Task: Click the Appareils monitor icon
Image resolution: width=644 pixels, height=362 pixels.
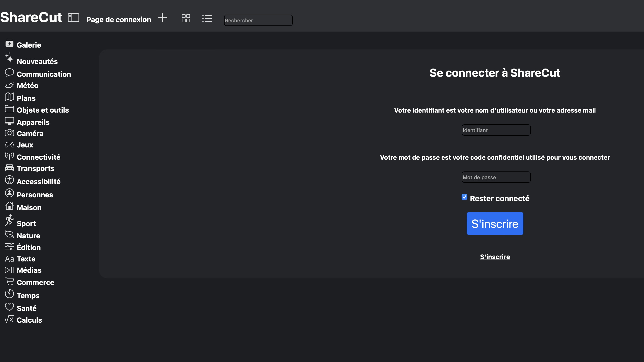Action: point(9,121)
